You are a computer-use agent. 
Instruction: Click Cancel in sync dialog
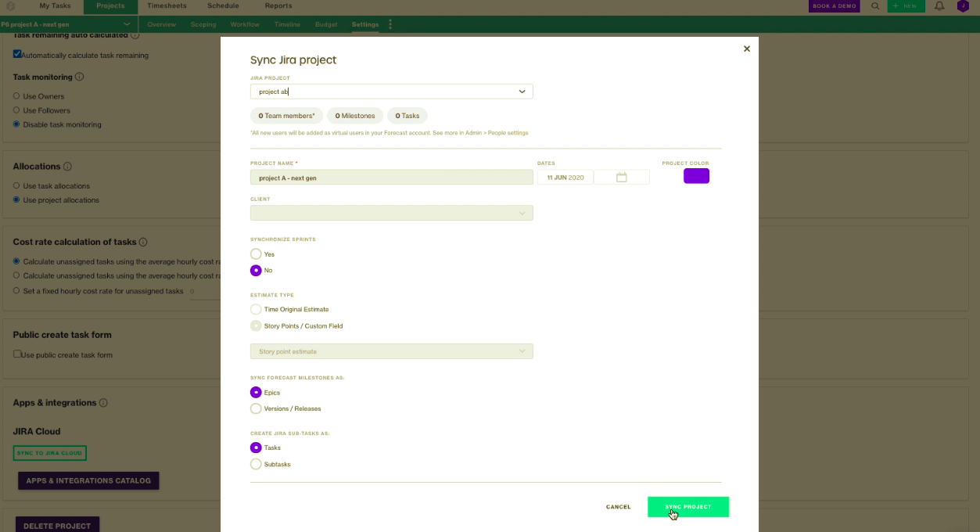[x=618, y=507]
